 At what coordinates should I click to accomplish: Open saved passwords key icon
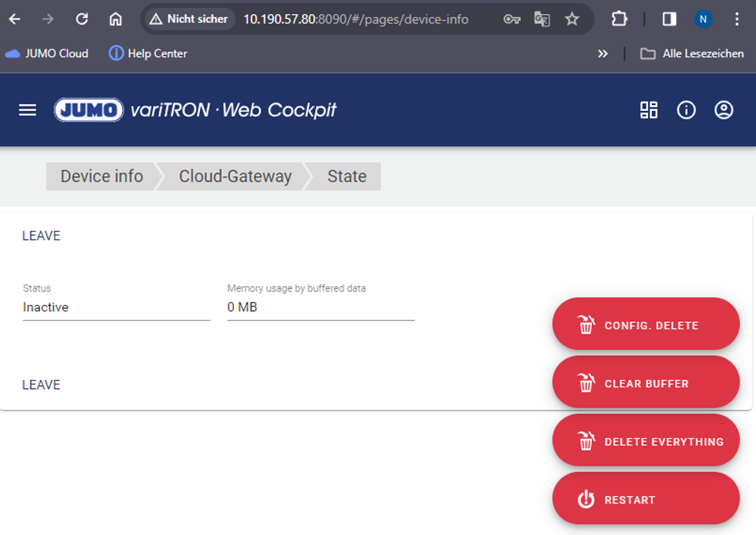pyautogui.click(x=512, y=19)
